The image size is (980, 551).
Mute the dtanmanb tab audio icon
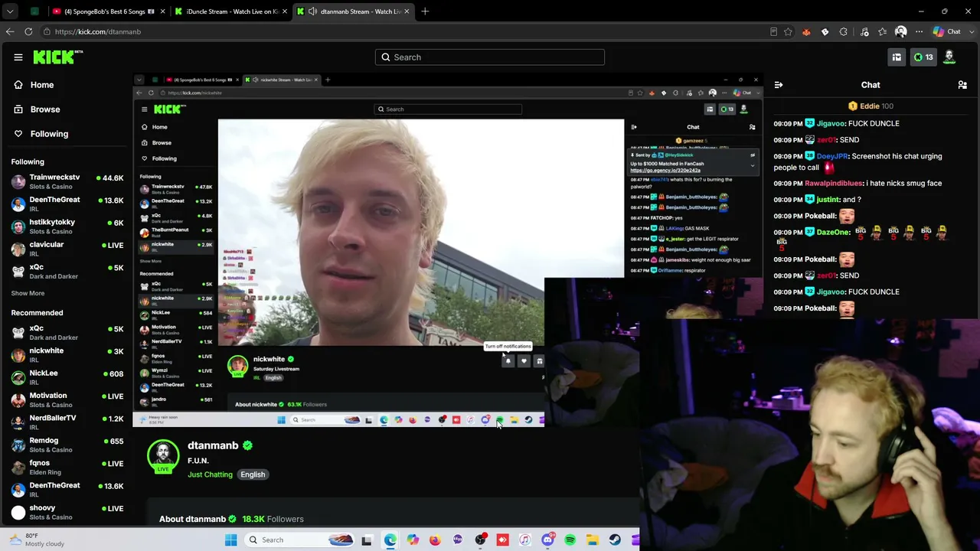coord(312,11)
